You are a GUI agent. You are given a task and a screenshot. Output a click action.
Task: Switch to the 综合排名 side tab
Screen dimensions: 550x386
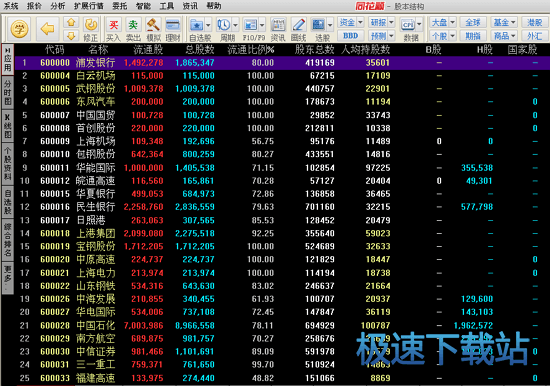[7, 240]
